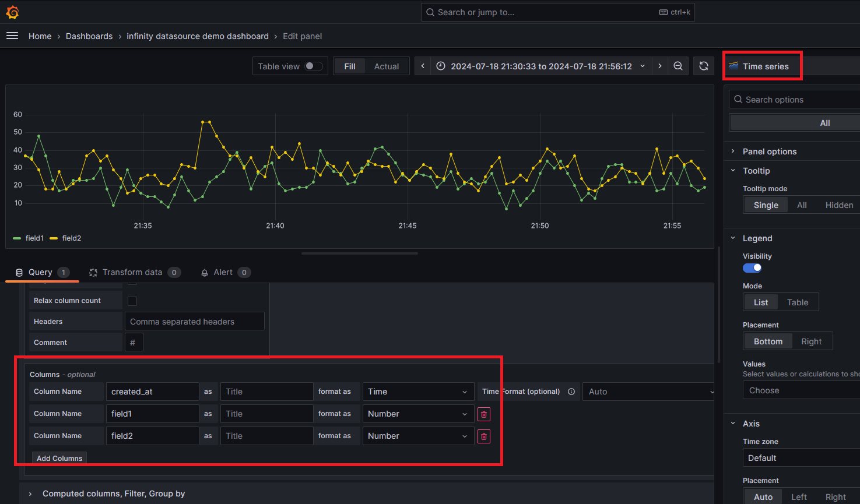Open the time range picker dropdown

tap(541, 66)
